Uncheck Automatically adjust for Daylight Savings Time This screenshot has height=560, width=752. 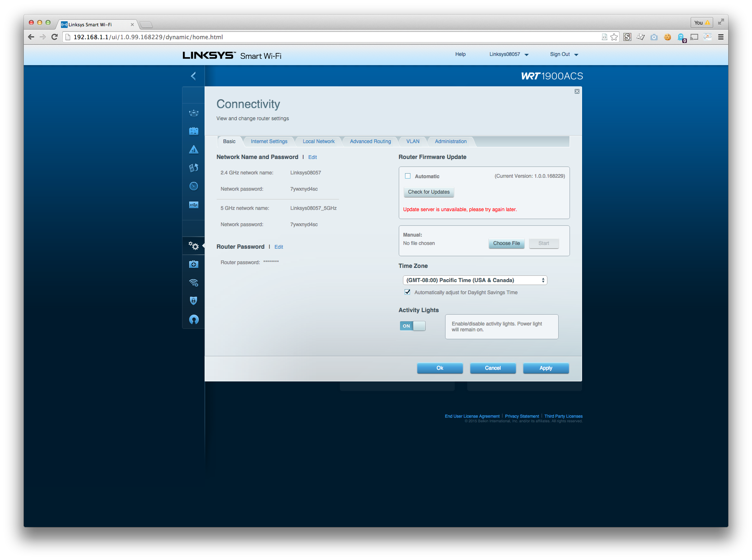pos(407,292)
